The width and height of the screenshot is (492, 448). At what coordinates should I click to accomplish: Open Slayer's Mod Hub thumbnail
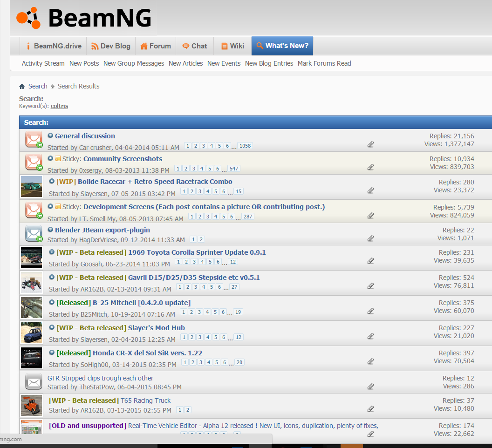(x=31, y=333)
